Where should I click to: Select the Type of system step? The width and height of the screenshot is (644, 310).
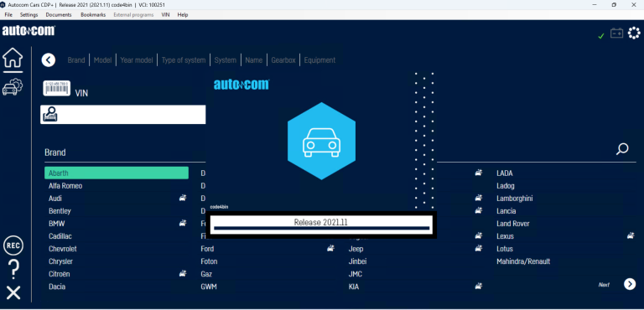(x=184, y=60)
